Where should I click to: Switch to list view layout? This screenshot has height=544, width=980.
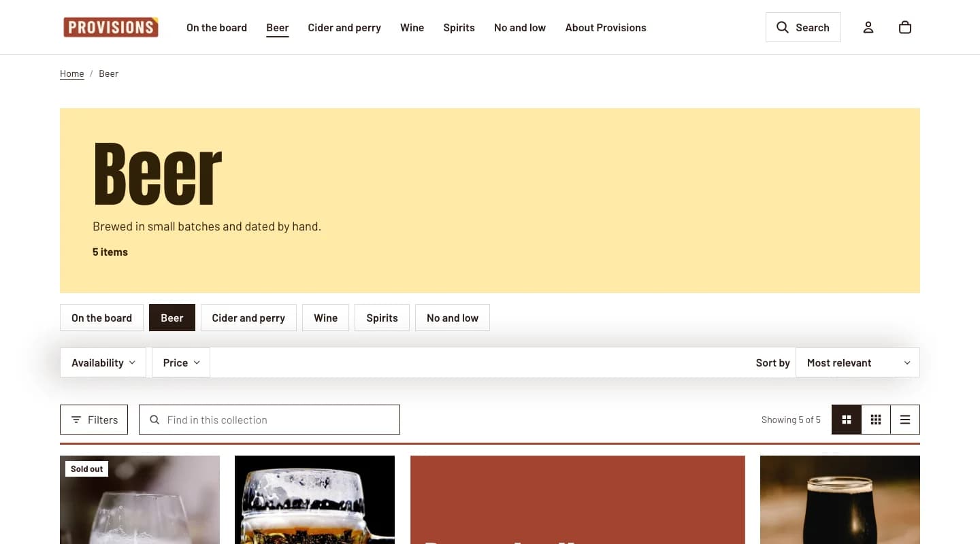[905, 420]
